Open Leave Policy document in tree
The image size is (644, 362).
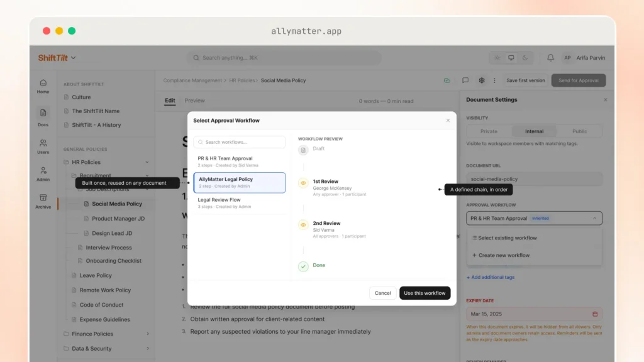[x=96, y=275]
